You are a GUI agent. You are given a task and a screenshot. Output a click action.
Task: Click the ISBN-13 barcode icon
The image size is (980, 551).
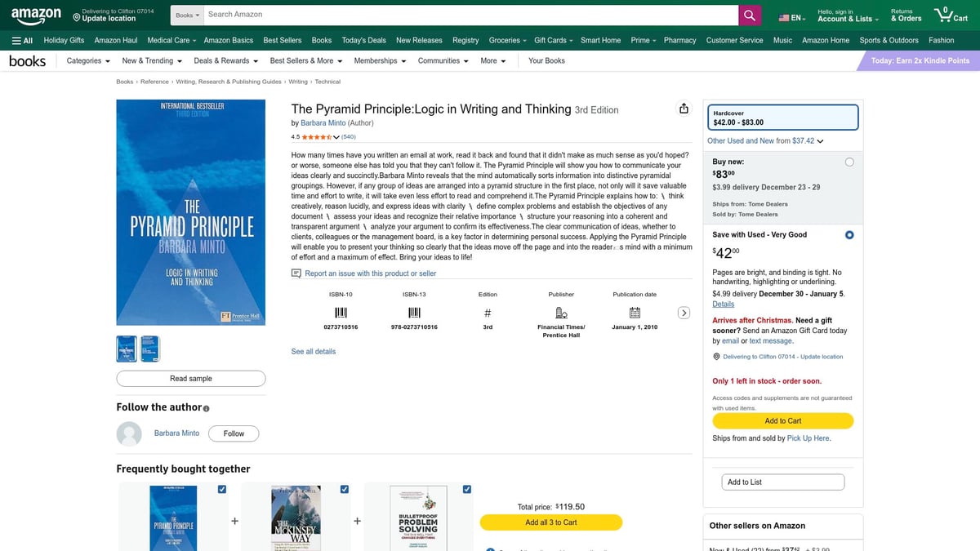(x=413, y=312)
